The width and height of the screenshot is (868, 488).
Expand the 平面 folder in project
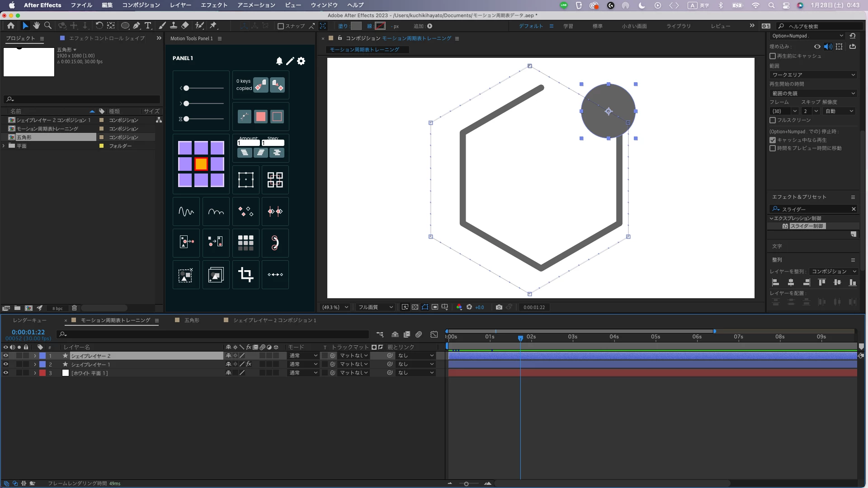tap(4, 146)
